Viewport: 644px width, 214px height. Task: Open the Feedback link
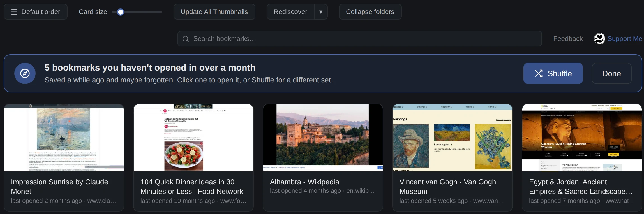[568, 39]
